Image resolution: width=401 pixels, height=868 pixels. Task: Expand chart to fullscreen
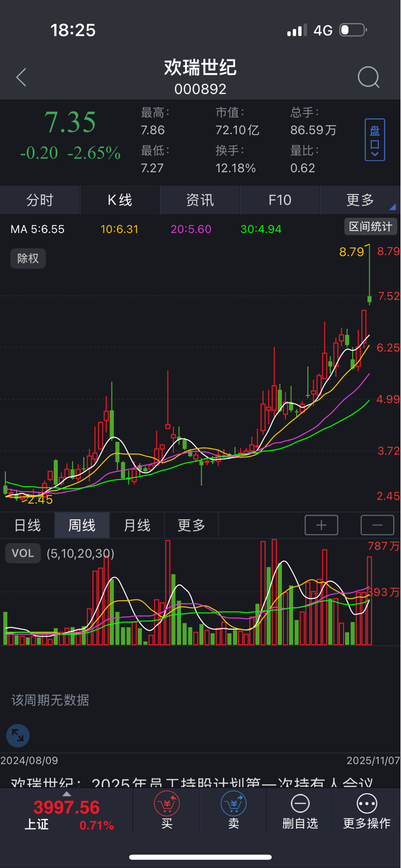pos(18,736)
